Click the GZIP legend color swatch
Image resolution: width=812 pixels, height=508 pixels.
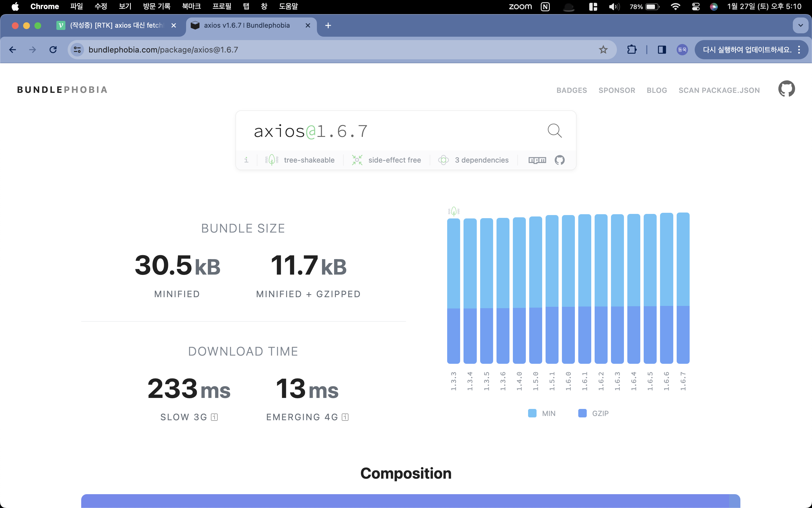pos(582,413)
